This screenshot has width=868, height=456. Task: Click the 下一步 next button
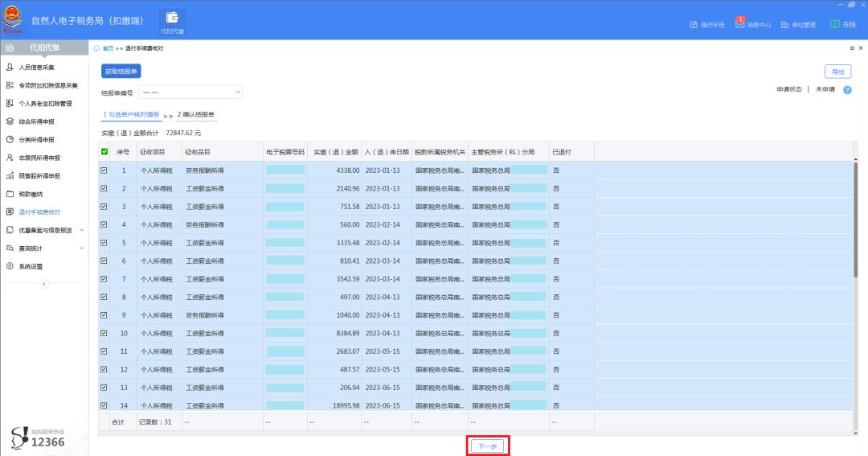click(487, 446)
